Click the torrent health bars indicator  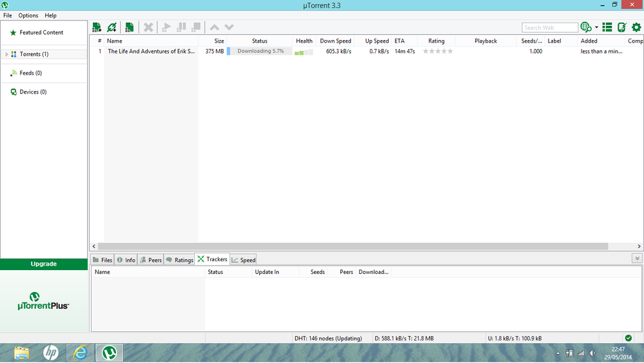[304, 52]
